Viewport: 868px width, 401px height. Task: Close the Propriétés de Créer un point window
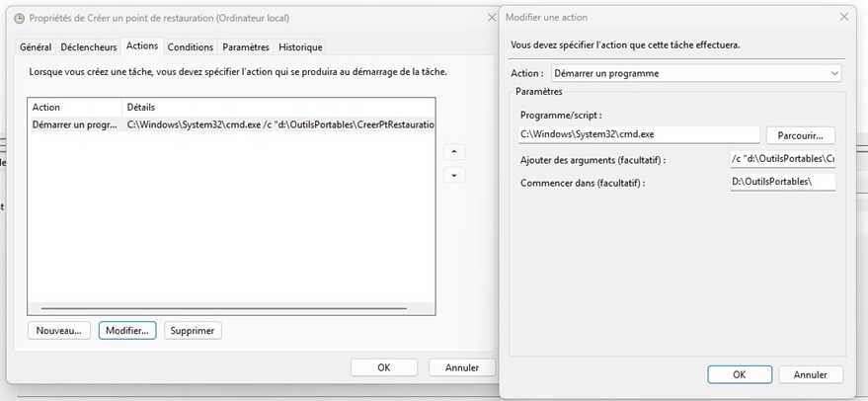point(492,17)
